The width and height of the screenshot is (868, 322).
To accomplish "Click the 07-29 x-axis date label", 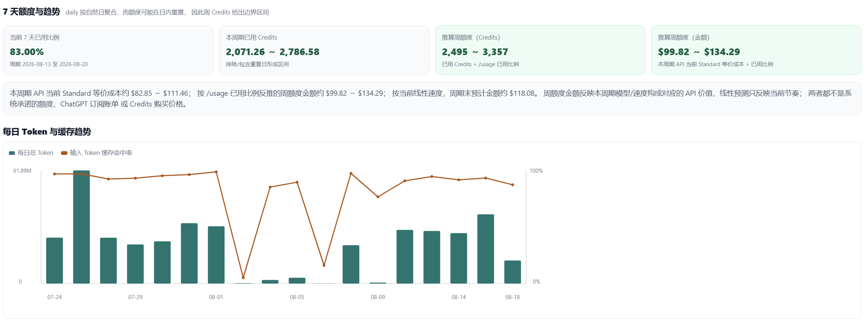I will pos(135,297).
